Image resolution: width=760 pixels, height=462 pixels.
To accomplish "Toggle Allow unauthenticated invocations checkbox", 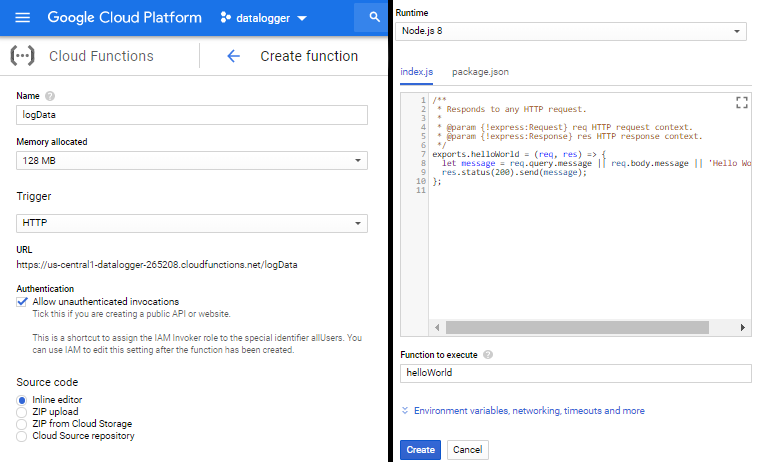I will point(22,302).
